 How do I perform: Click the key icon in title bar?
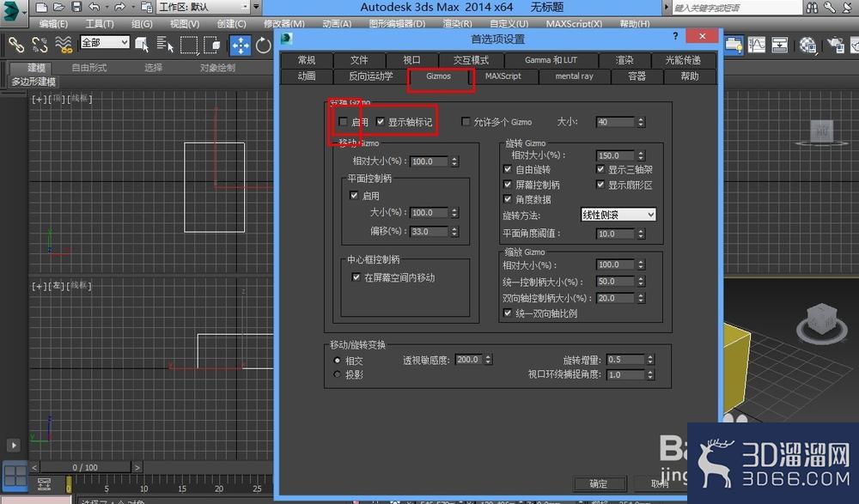[x=830, y=7]
